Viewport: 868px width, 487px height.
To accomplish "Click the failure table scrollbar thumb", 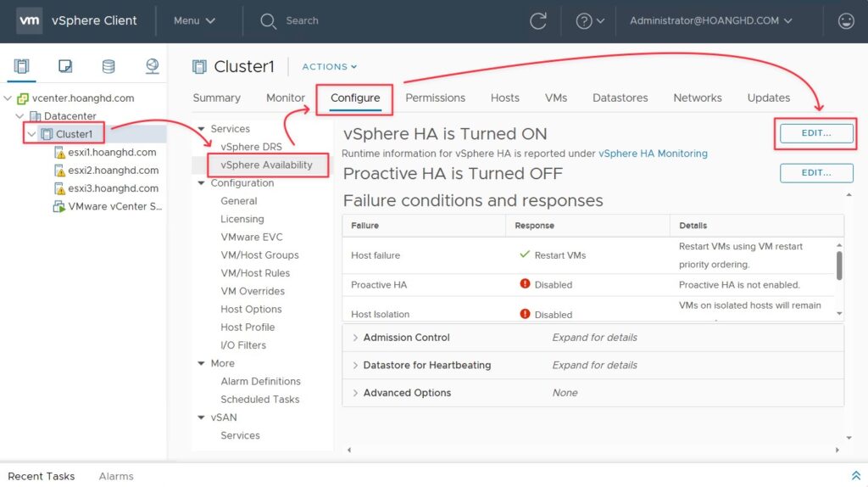I will (839, 266).
